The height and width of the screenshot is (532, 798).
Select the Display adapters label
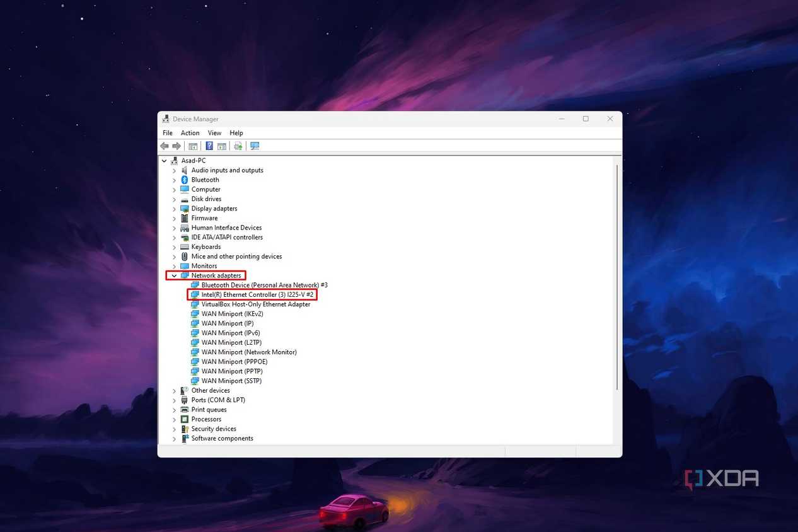click(x=214, y=209)
